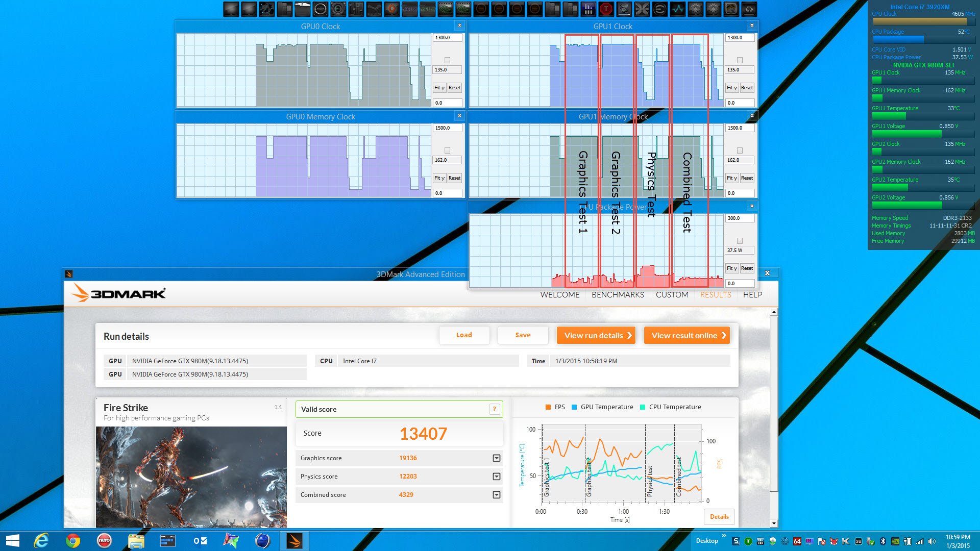Click the Desktop toolbar label
This screenshot has height=551, width=980.
(x=707, y=541)
